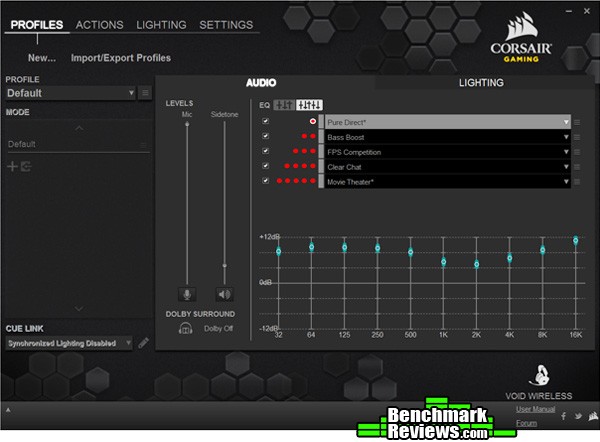Screen dimensions: 600x442
Task: Click New... to create a profile
Action: [x=42, y=58]
